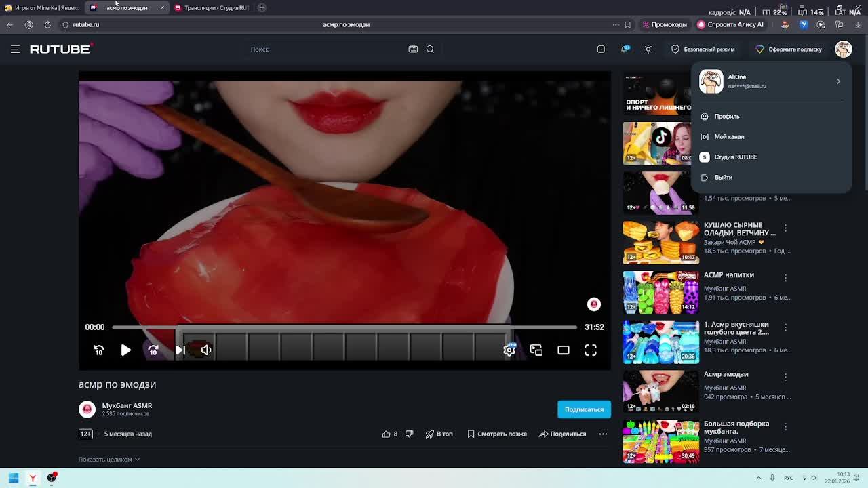868x488 pixels.
Task: Click Спросить Алису AI button
Action: coord(730,24)
